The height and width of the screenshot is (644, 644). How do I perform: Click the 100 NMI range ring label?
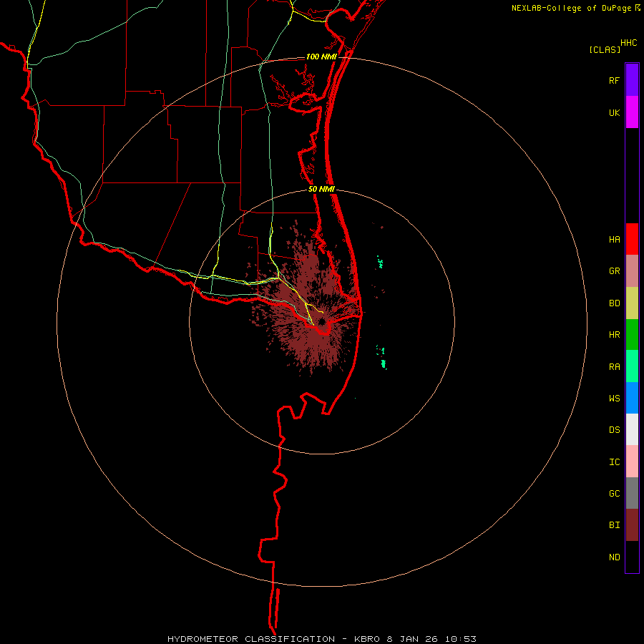321,57
